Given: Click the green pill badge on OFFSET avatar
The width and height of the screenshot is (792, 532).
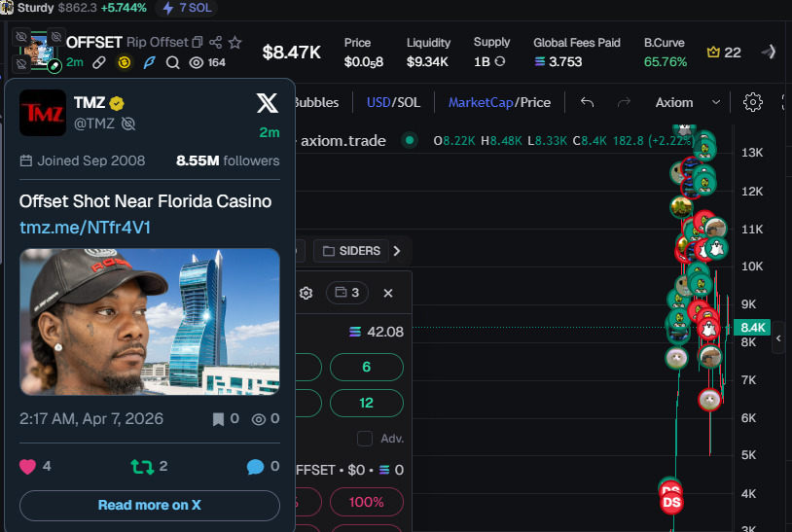Looking at the screenshot, I should click(x=54, y=65).
